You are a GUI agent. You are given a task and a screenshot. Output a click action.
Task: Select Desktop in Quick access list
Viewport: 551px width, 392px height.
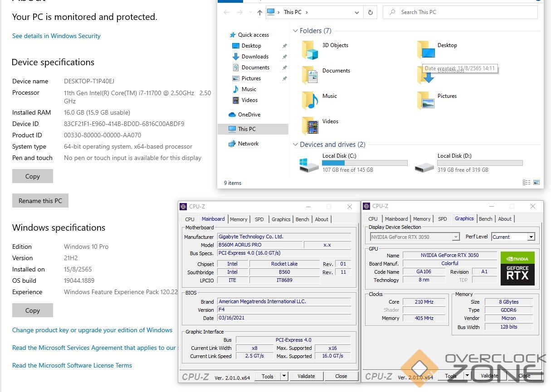tap(251, 46)
